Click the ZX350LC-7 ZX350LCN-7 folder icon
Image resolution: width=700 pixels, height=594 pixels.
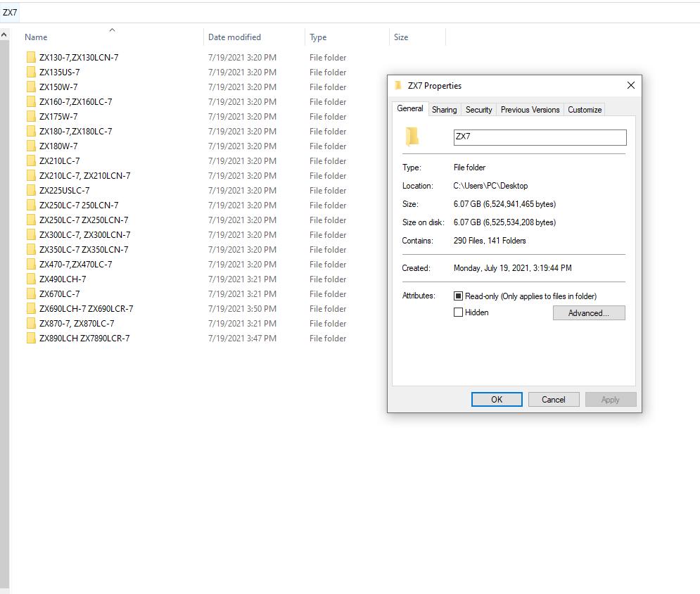click(31, 248)
